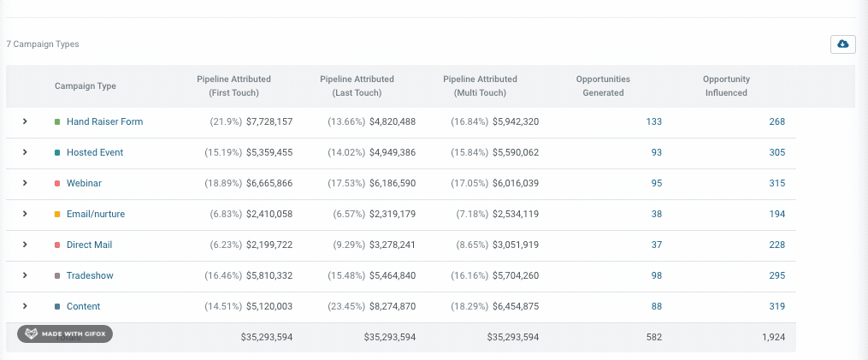Select the (21.9%) first touch percentage
868x360 pixels.
[x=226, y=121]
